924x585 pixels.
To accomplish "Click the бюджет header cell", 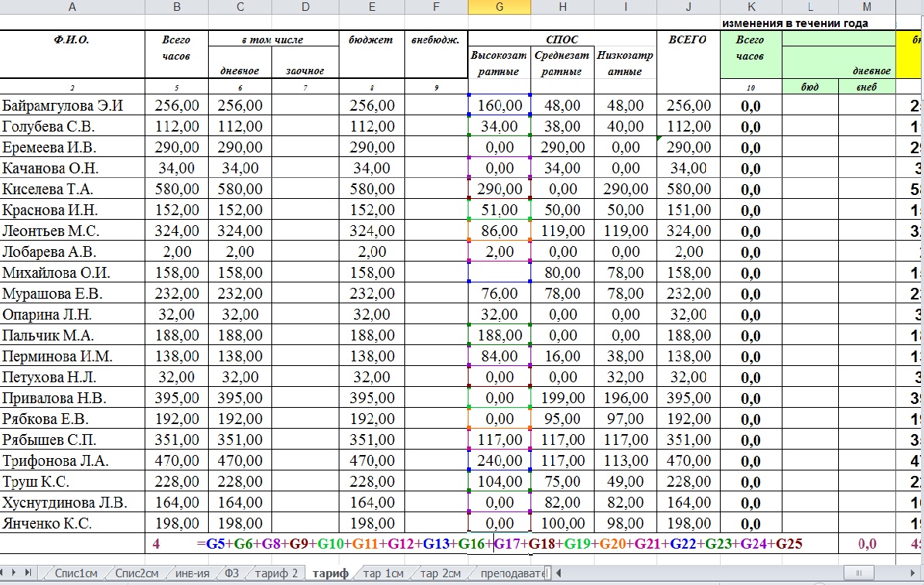I will [x=372, y=54].
